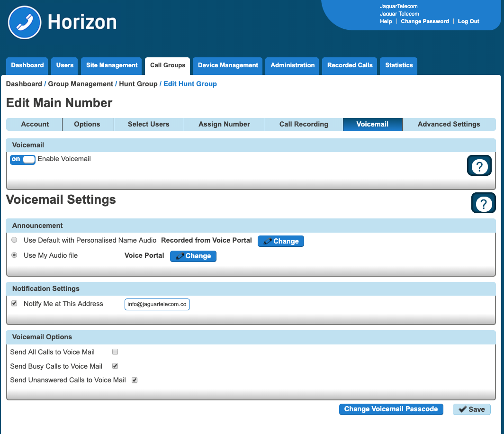
Task: Open the Advanced Settings tab
Action: tap(449, 124)
